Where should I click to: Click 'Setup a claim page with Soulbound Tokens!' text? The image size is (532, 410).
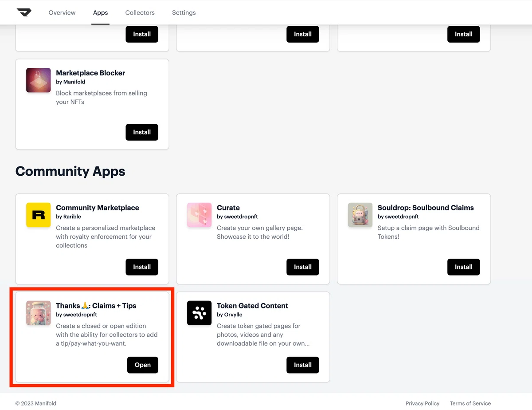click(429, 233)
